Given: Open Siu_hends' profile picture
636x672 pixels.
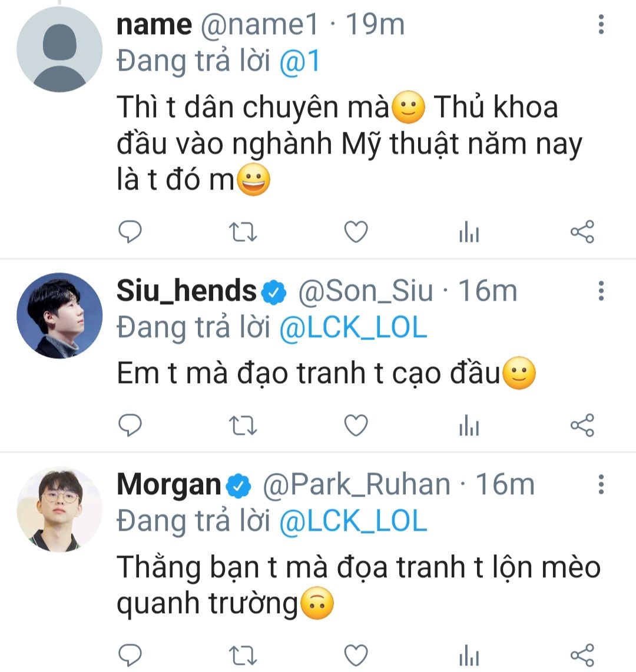Looking at the screenshot, I should tap(59, 315).
